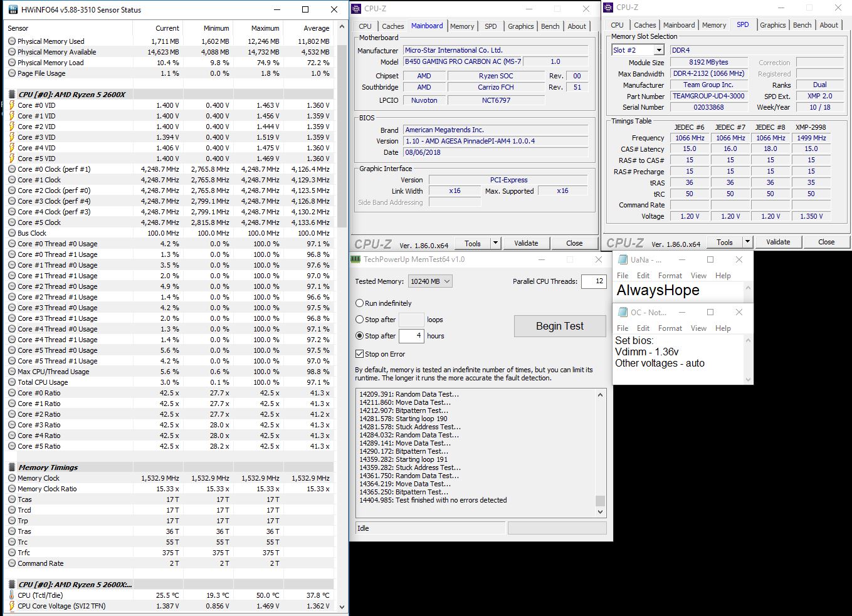Open the Graphics tab in SPD CPU-Z window

(x=772, y=25)
